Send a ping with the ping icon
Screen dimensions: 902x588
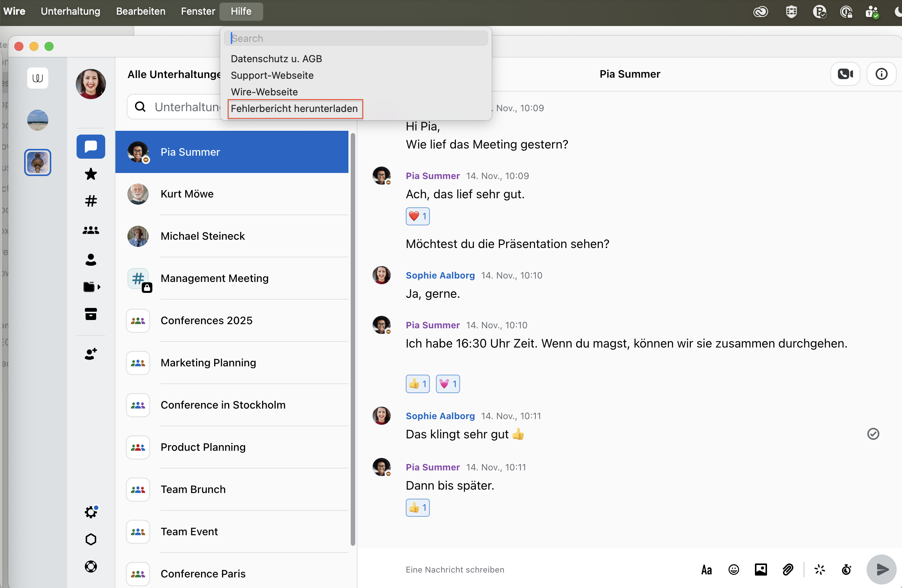[x=819, y=570]
